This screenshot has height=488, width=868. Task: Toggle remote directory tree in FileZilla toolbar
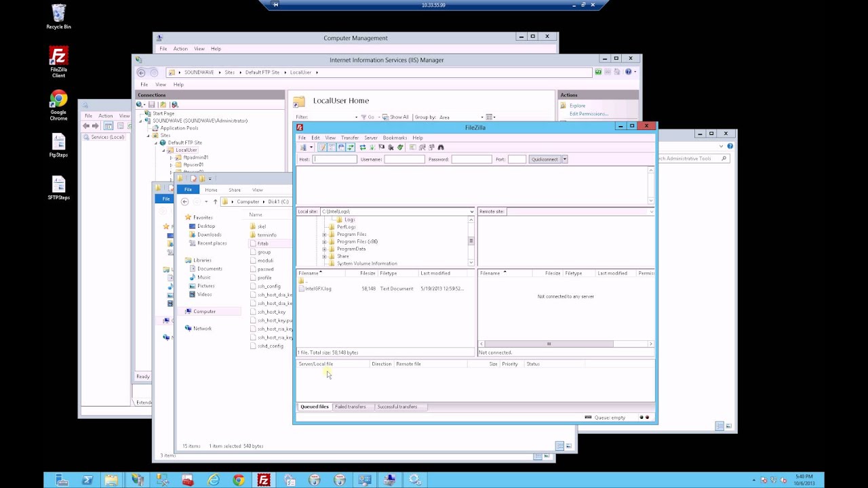click(x=341, y=147)
